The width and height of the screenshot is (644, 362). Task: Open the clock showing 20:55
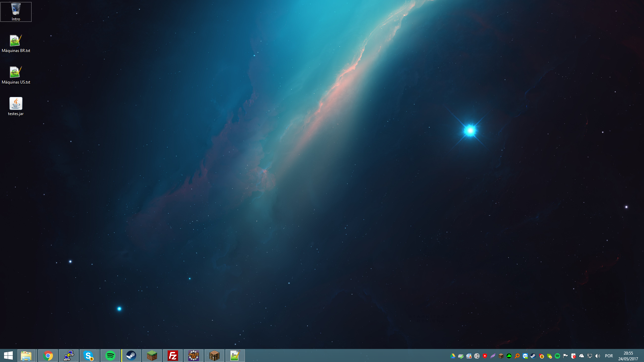(x=628, y=356)
